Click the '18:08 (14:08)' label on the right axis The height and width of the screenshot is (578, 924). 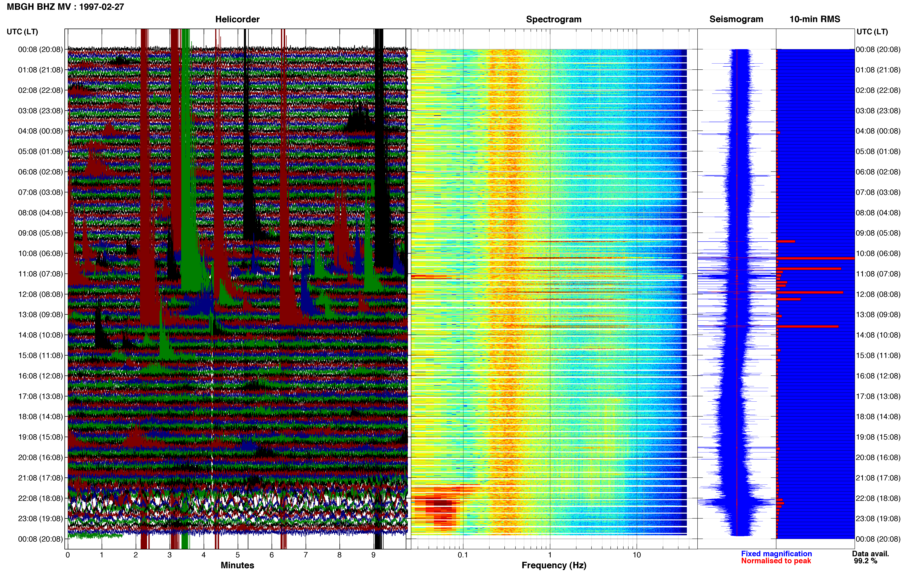(878, 417)
